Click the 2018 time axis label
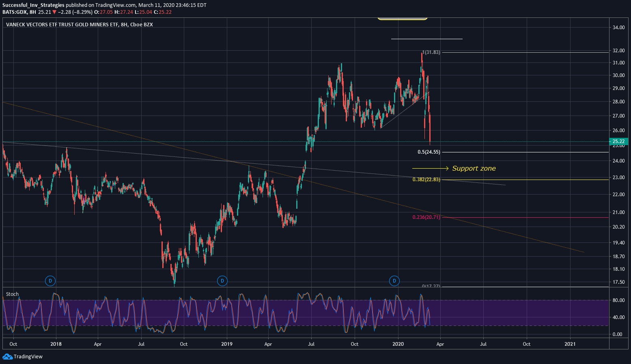 [56, 344]
